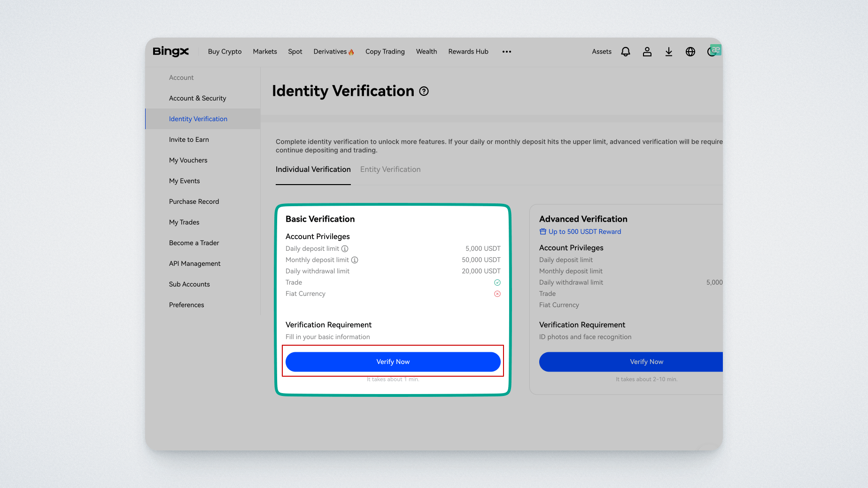Switch to the Entity Verification tab

point(390,170)
